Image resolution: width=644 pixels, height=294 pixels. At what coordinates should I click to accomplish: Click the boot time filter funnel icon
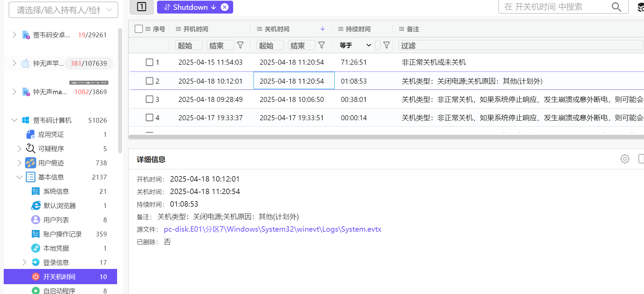pos(240,45)
